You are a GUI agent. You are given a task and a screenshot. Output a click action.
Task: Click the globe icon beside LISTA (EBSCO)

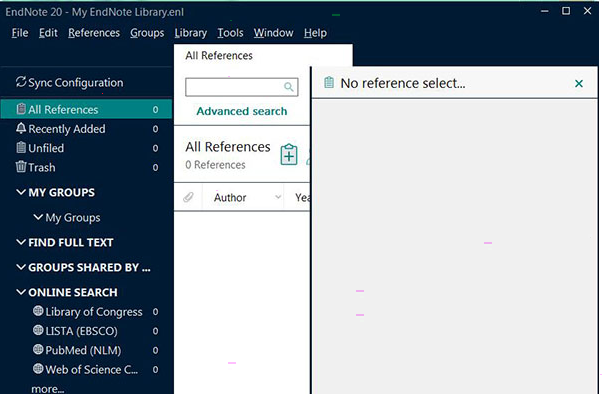(38, 330)
